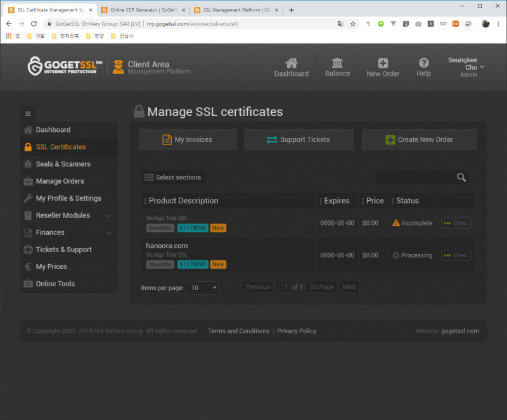This screenshot has height=420, width=507.
Task: Sort by Price column header
Action: click(x=375, y=201)
